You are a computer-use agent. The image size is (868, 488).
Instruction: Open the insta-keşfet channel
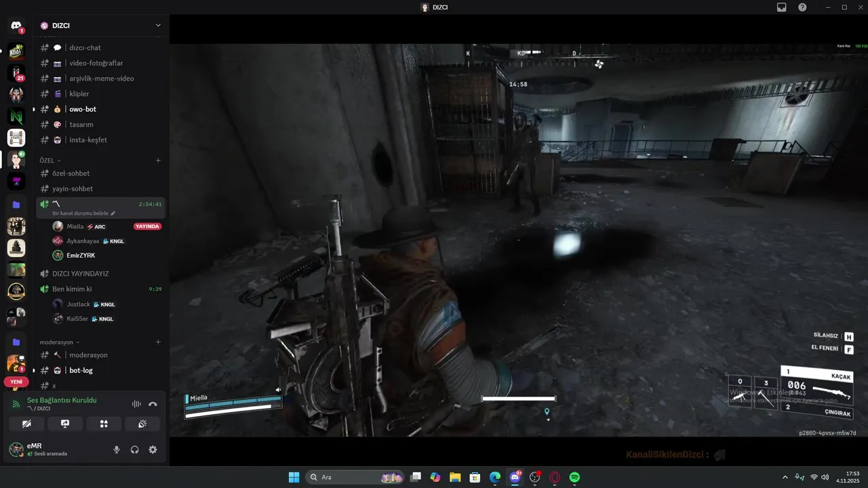tap(100, 140)
